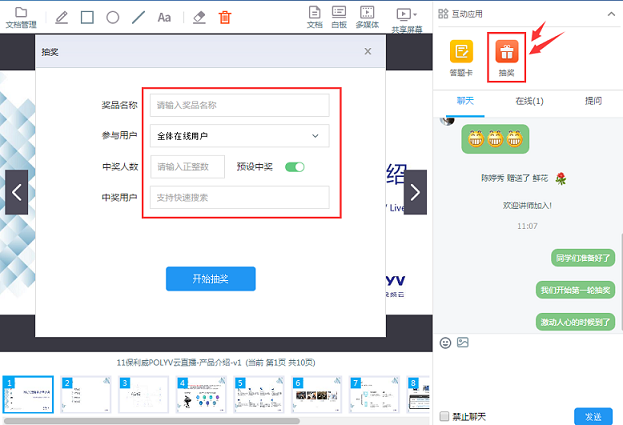
Task: Click the image upload icon in chat
Action: 463,342
